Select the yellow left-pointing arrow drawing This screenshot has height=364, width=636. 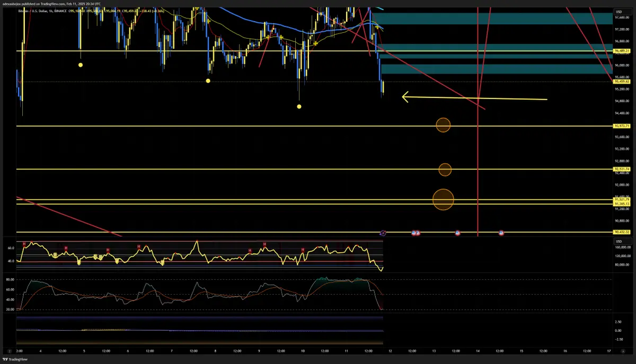[474, 97]
